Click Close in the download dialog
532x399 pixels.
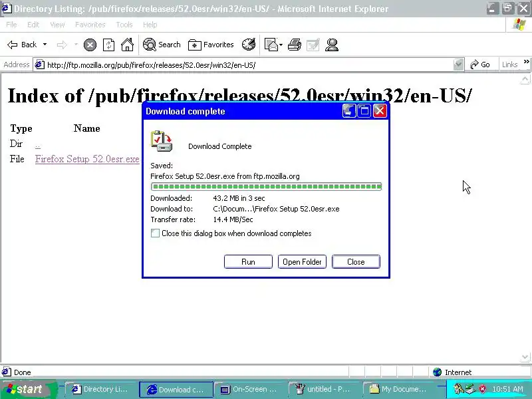click(x=356, y=261)
